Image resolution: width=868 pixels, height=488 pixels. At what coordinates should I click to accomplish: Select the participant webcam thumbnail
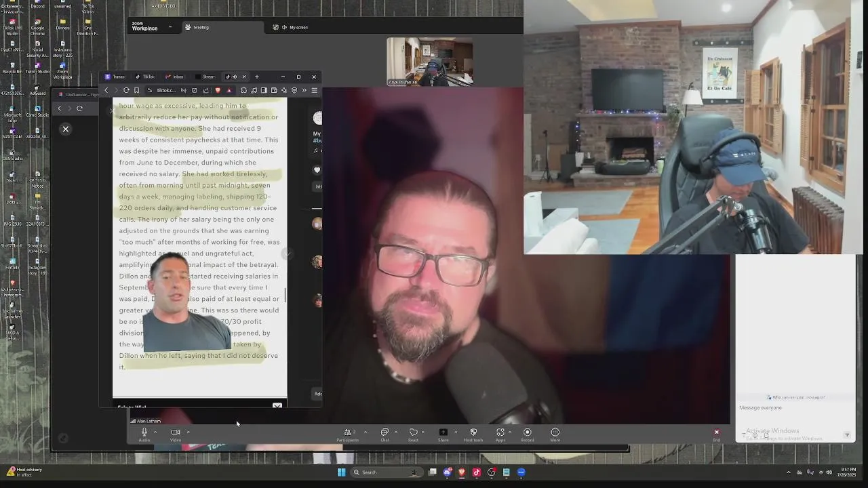point(430,62)
